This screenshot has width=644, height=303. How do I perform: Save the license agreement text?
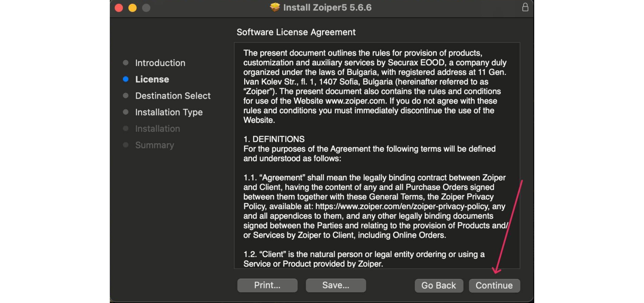(336, 285)
